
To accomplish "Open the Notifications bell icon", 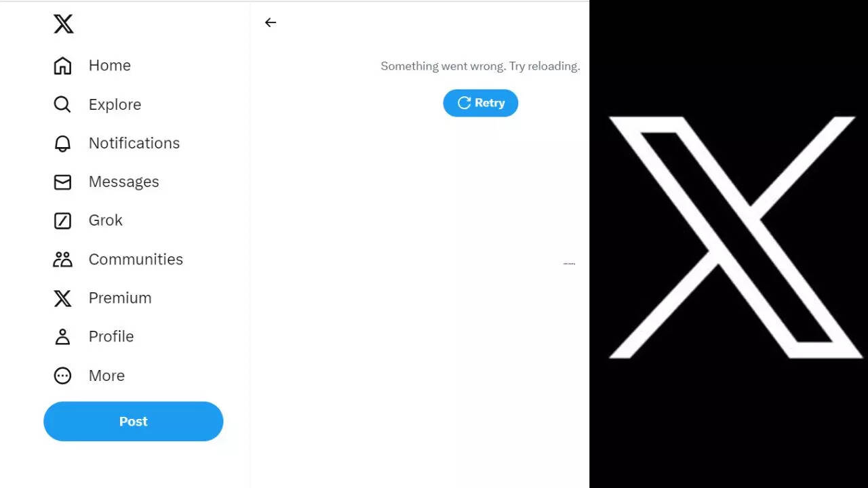I will click(x=62, y=143).
